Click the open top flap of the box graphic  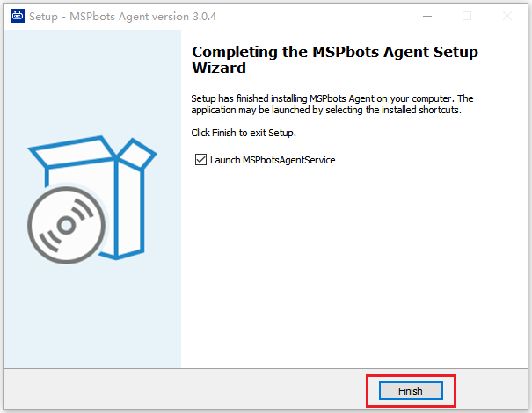[x=136, y=158]
